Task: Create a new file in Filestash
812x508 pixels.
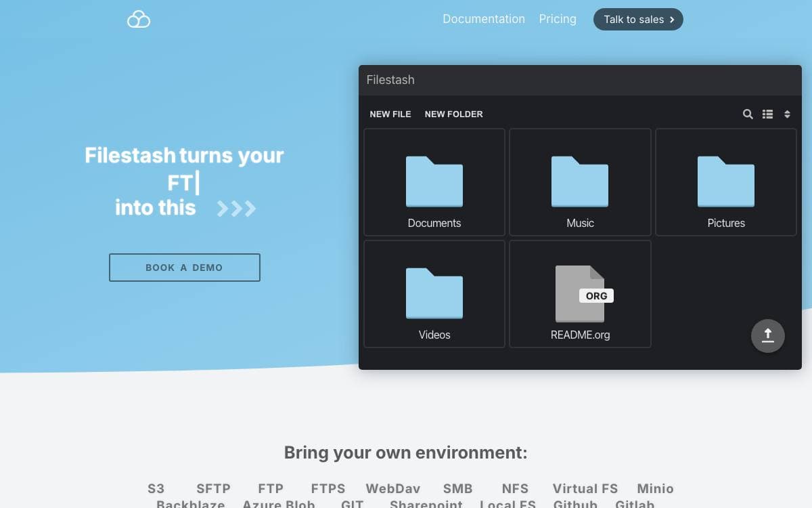Action: [x=390, y=114]
